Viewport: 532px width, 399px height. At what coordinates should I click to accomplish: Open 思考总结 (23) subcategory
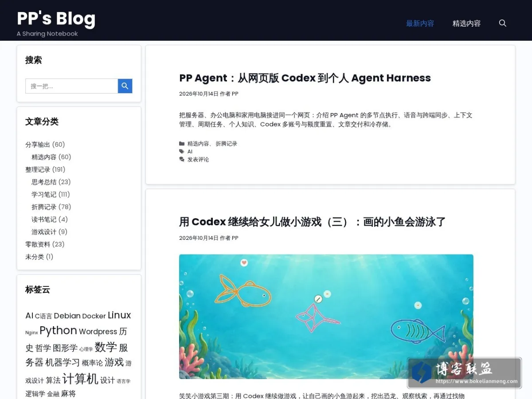pyautogui.click(x=44, y=182)
